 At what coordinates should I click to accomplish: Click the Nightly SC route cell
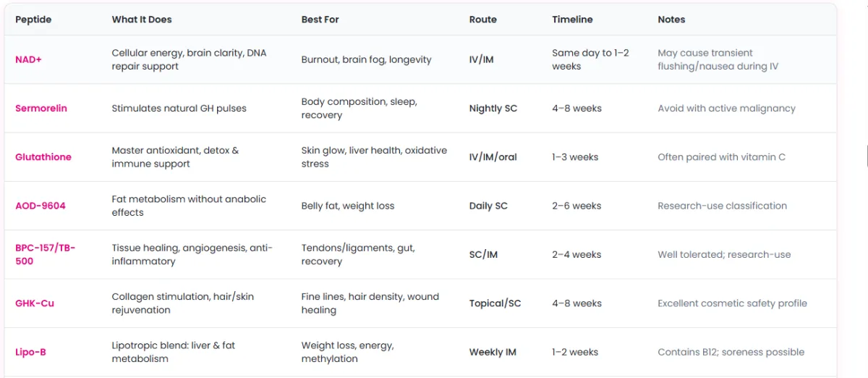coord(493,109)
